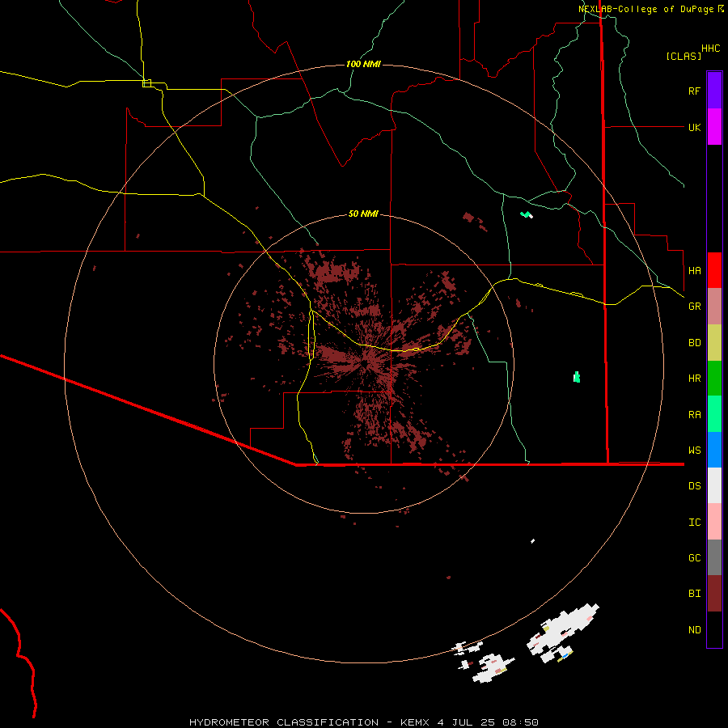Click the RF legend label

tap(694, 91)
